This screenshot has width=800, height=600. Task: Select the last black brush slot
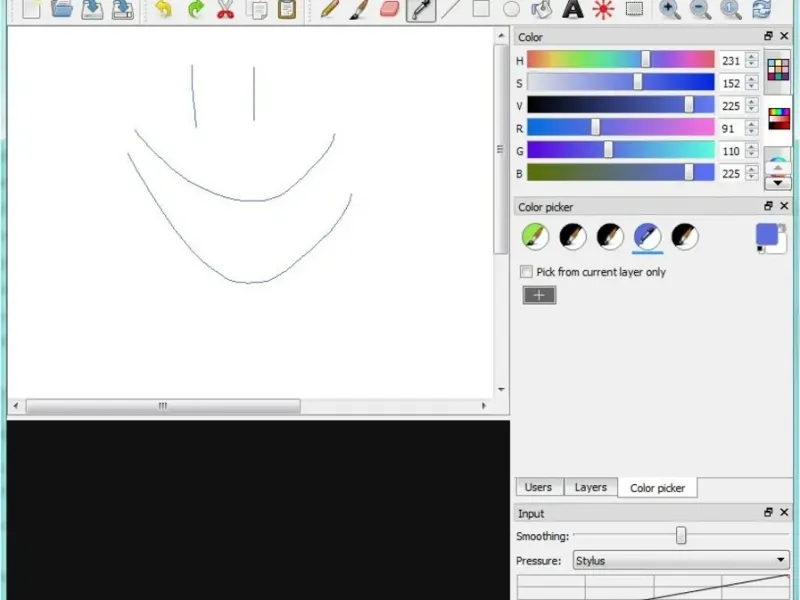point(685,237)
